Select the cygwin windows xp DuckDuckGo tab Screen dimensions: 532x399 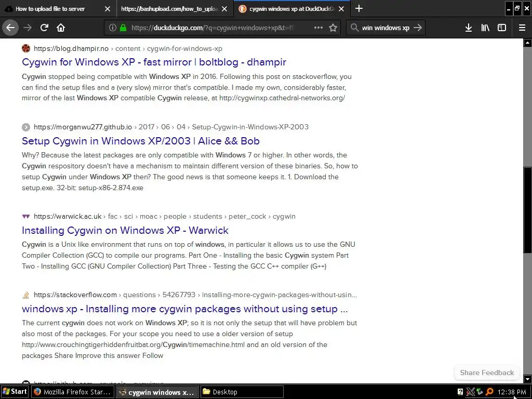[292, 8]
